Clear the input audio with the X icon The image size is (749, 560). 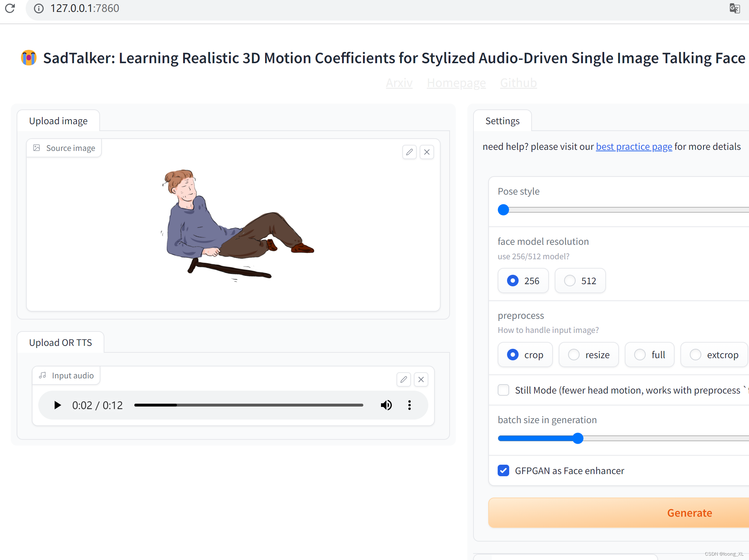pyautogui.click(x=421, y=379)
